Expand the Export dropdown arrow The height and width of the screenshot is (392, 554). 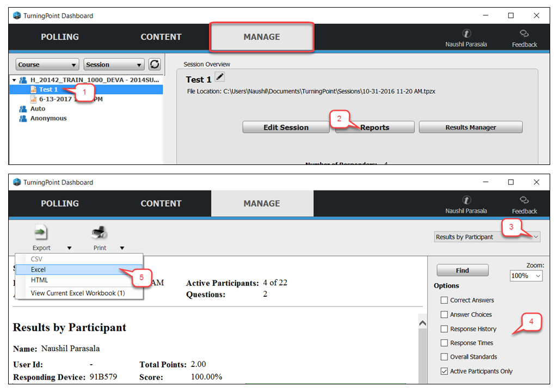click(x=69, y=248)
